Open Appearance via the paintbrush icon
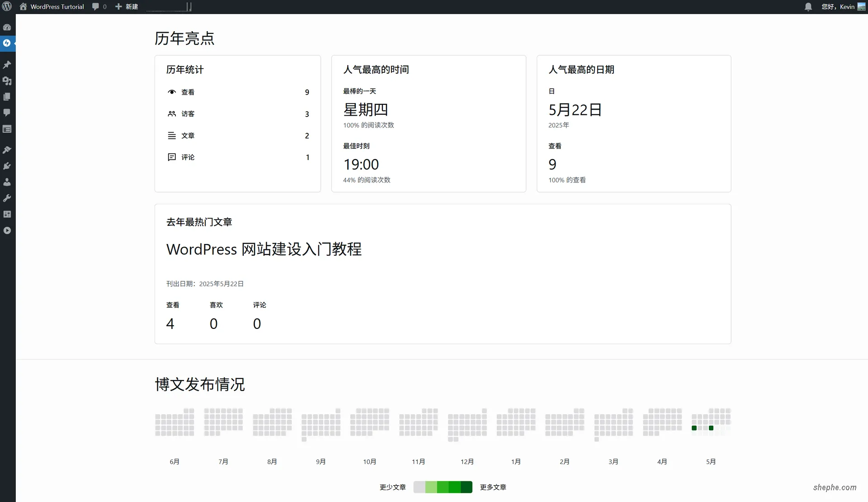The image size is (868, 502). click(7, 150)
